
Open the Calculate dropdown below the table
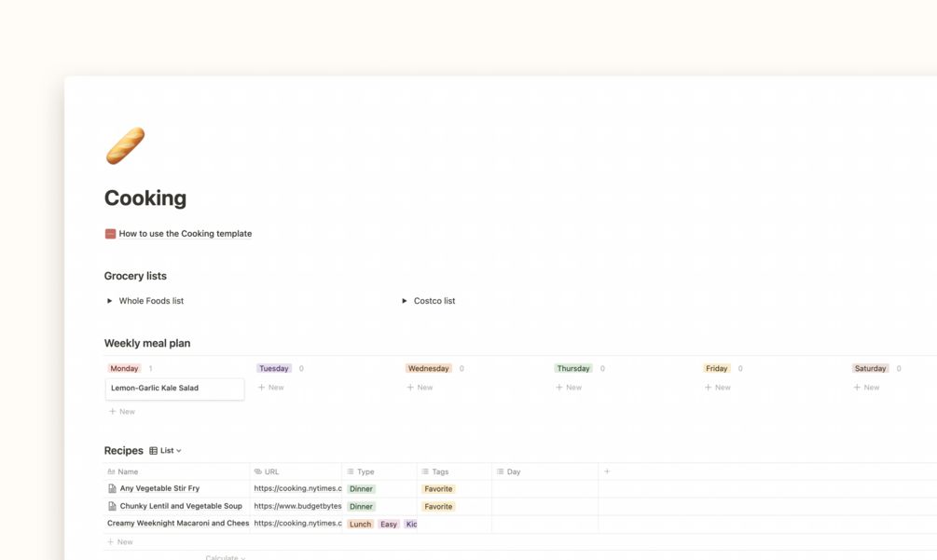[x=226, y=557]
